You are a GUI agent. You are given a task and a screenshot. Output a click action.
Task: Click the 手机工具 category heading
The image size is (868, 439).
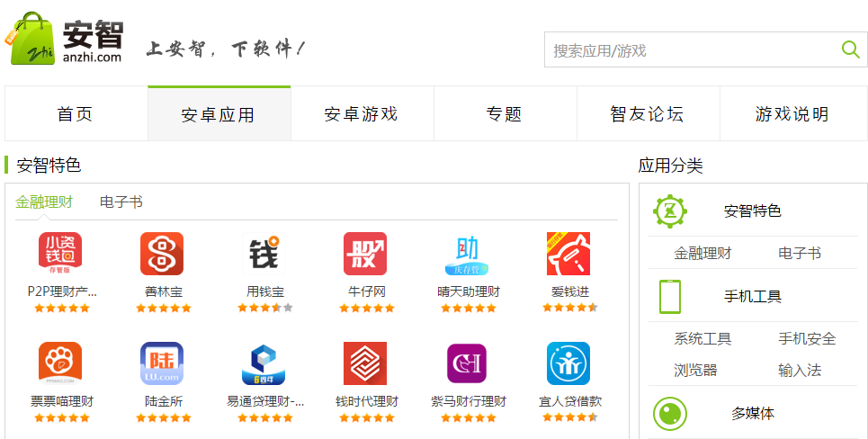click(x=752, y=297)
